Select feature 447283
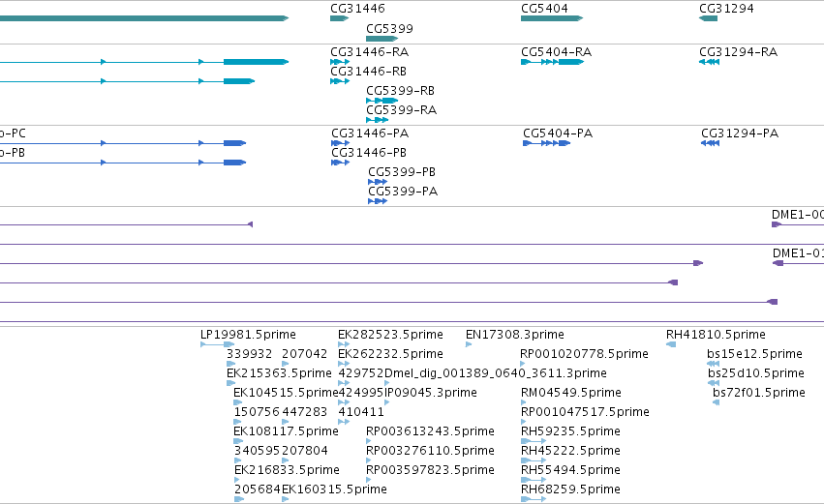824x504 pixels. pyautogui.click(x=305, y=413)
